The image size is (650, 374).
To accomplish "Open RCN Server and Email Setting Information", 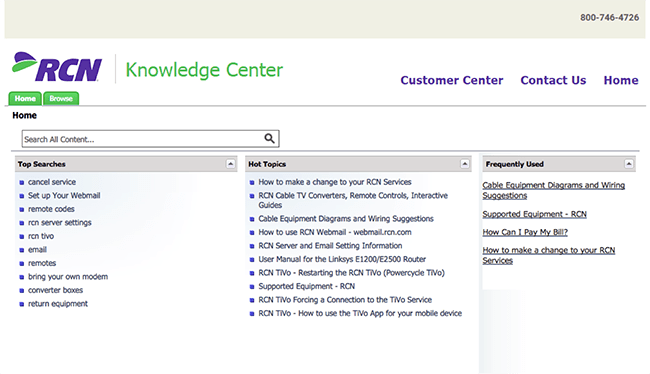I will pos(330,246).
